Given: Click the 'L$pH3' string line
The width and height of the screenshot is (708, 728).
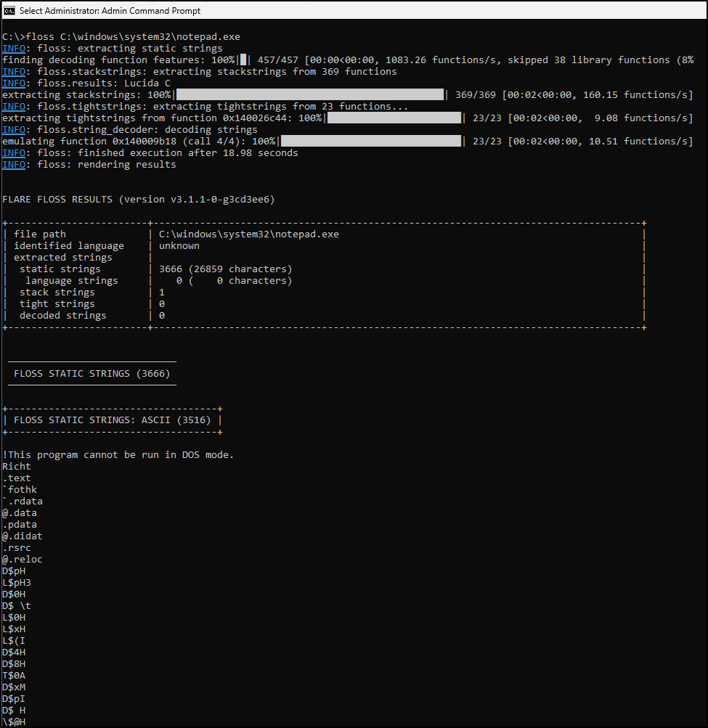Looking at the screenshot, I should [x=17, y=582].
